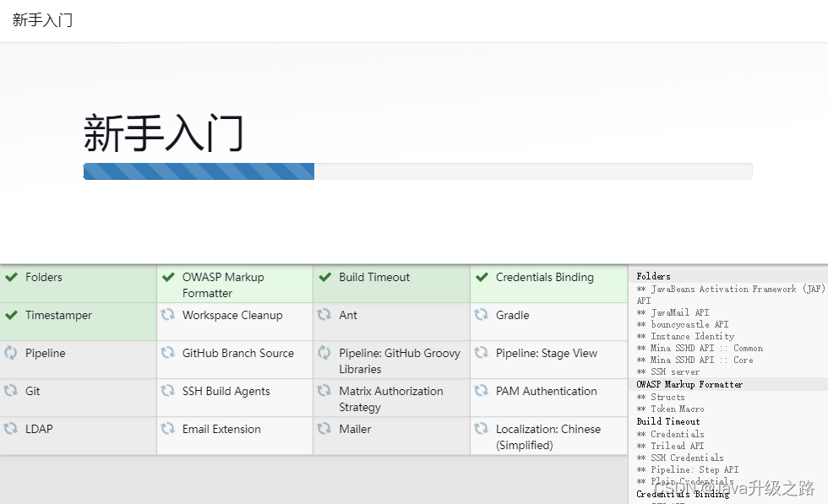
Task: Click the pending icon for Pipeline: Stage View
Action: tap(481, 353)
